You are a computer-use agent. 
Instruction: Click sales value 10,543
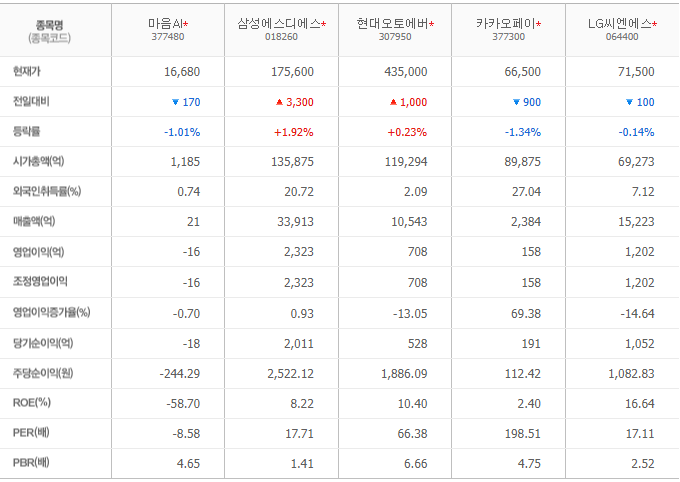[x=409, y=222]
